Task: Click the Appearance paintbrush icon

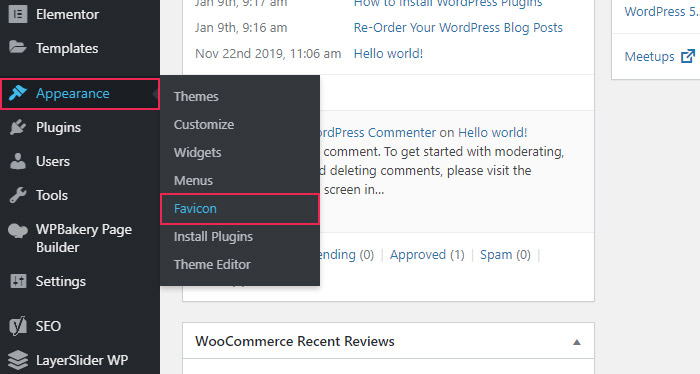Action: click(x=18, y=93)
